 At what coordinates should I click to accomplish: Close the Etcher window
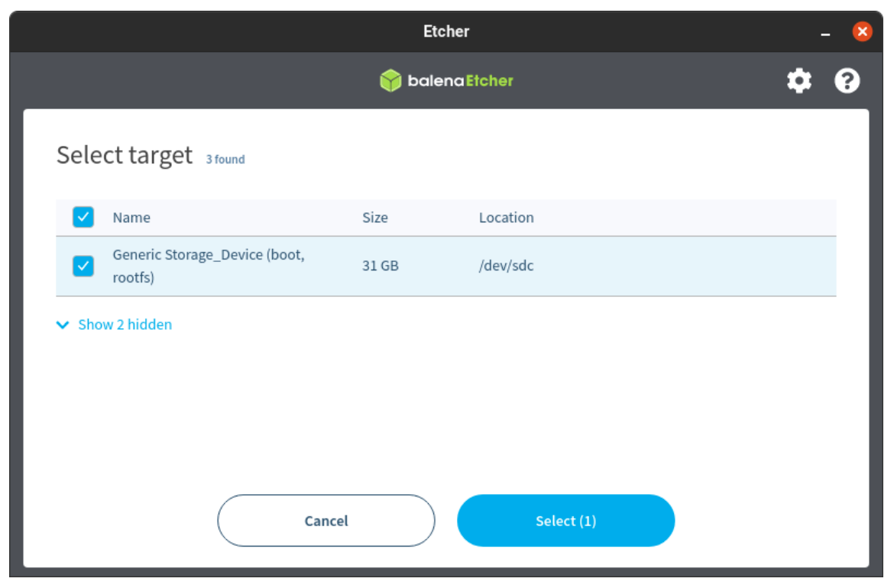coord(862,32)
